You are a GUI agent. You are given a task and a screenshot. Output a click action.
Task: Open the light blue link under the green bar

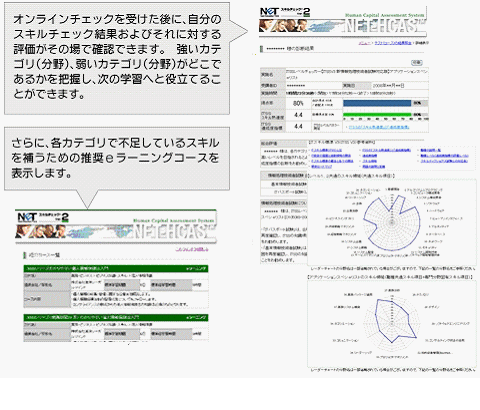click(379, 127)
